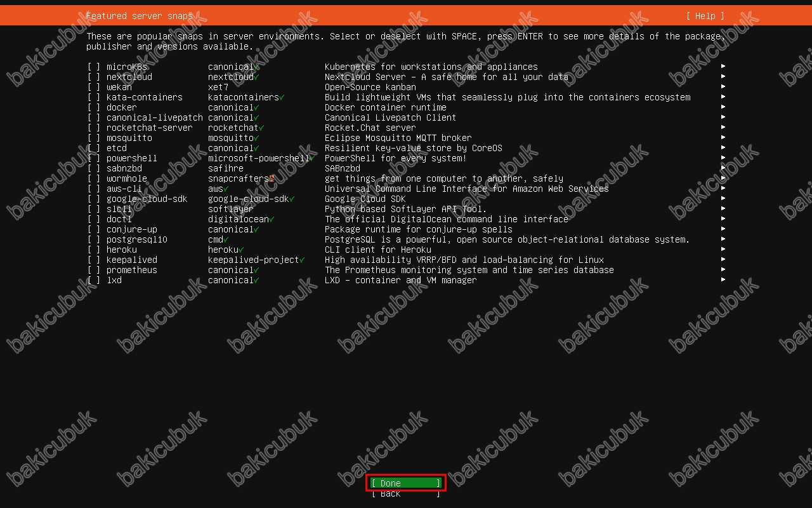The image size is (812, 508).
Task: Click verified mark beside mosquitto publisher
Action: [256, 138]
